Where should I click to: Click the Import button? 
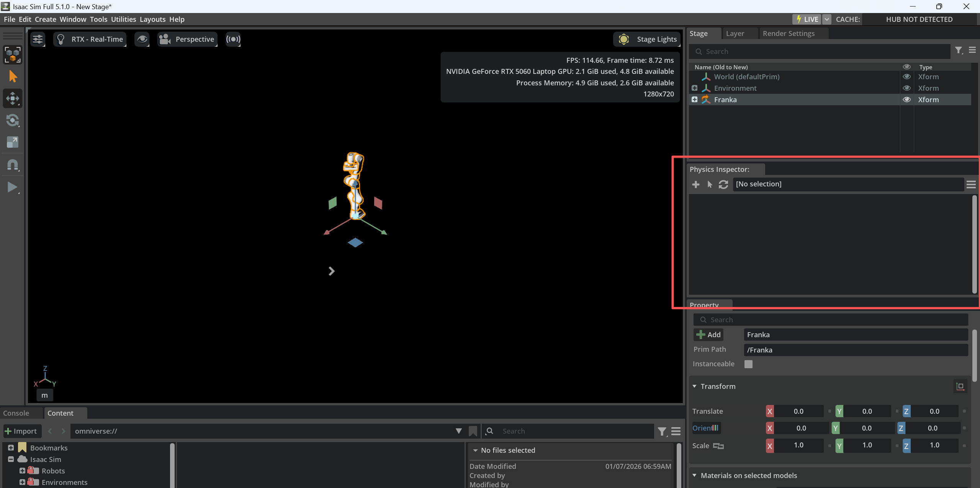21,431
